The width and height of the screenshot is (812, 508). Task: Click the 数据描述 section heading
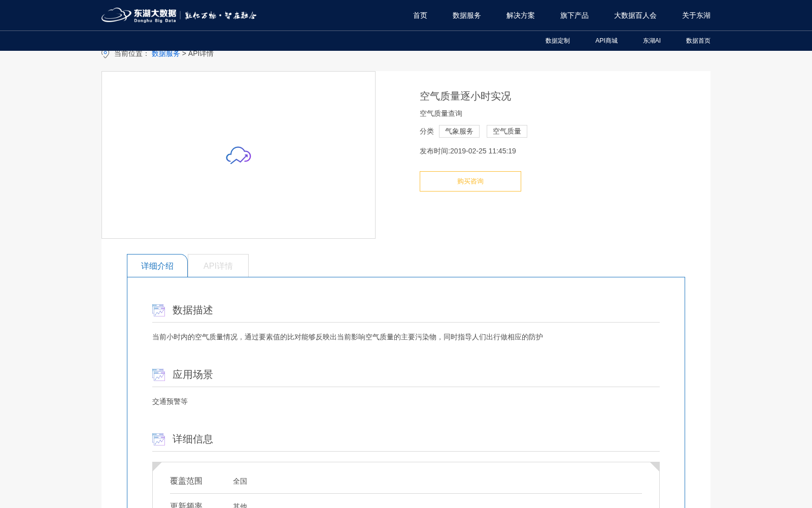point(193,310)
